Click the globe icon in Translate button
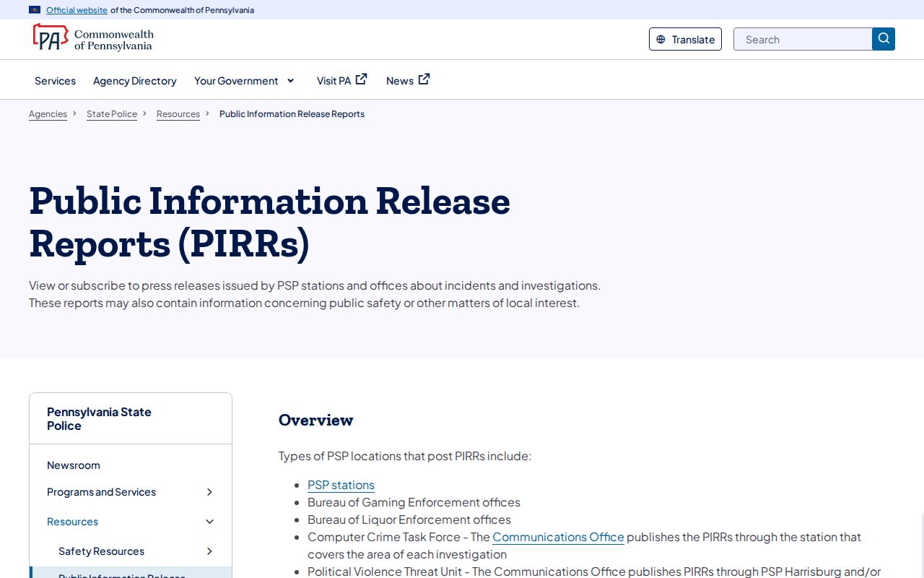The height and width of the screenshot is (578, 924). [x=661, y=40]
